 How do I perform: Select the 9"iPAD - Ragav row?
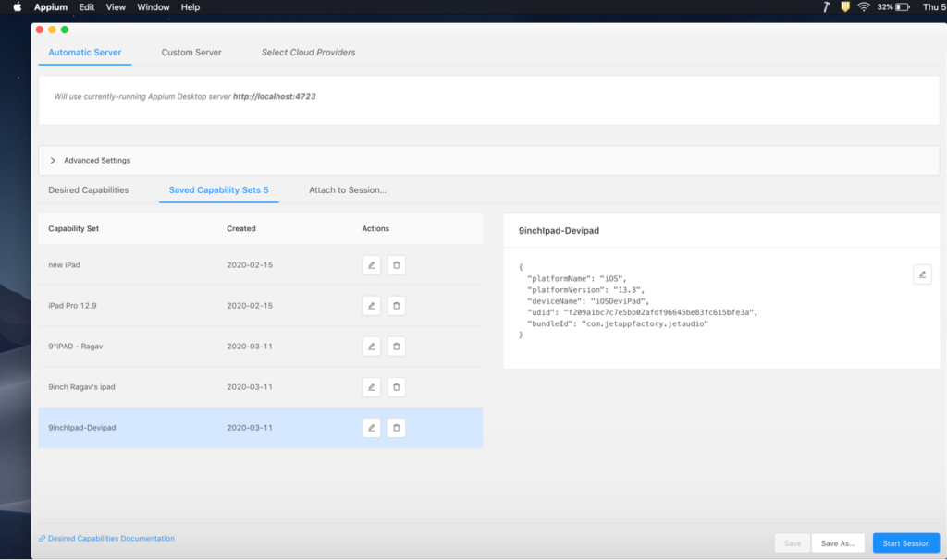[x=260, y=347]
